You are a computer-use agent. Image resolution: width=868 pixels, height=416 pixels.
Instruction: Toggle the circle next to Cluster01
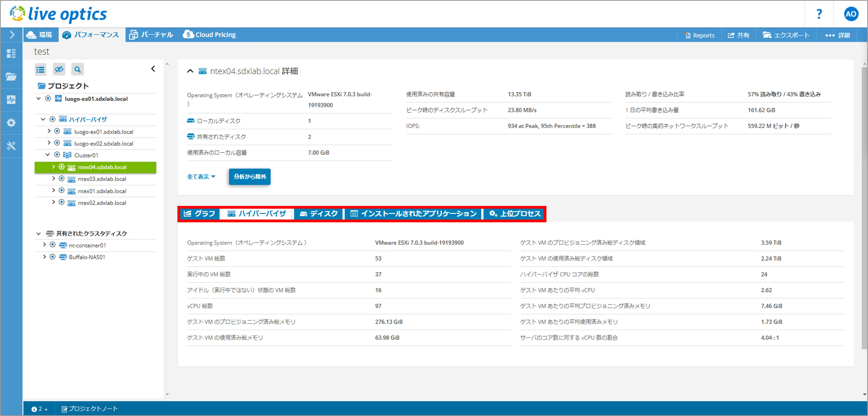click(57, 155)
